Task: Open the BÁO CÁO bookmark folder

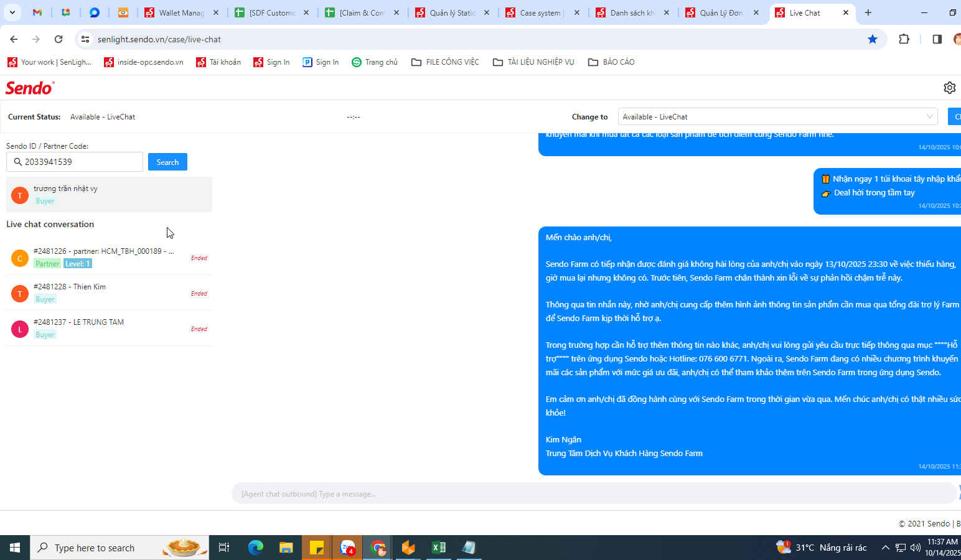Action: [611, 62]
